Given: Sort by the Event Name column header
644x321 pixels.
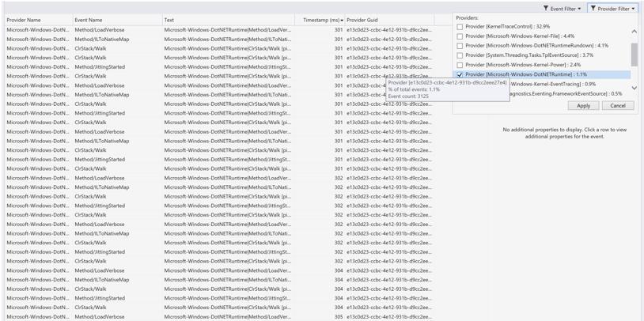Looking at the screenshot, I should pyautogui.click(x=117, y=20).
